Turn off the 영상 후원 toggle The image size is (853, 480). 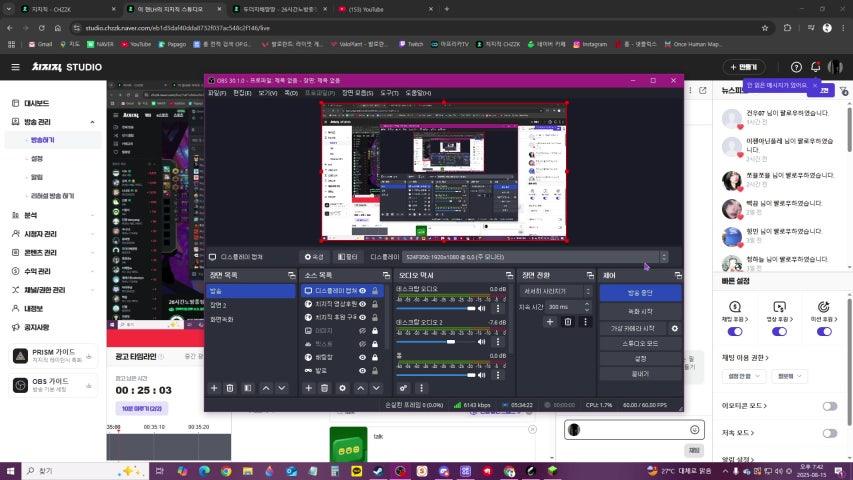point(779,331)
